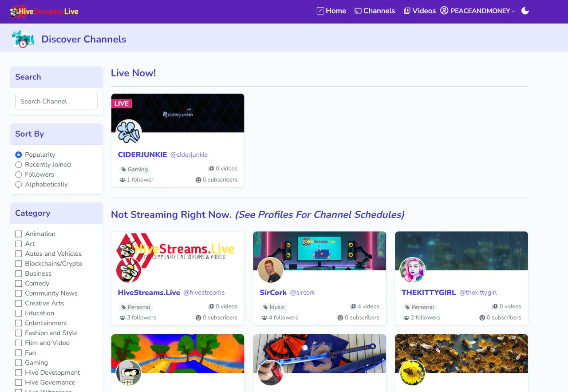Check the Hive Development category
The width and height of the screenshot is (568, 392).
coord(19,372)
